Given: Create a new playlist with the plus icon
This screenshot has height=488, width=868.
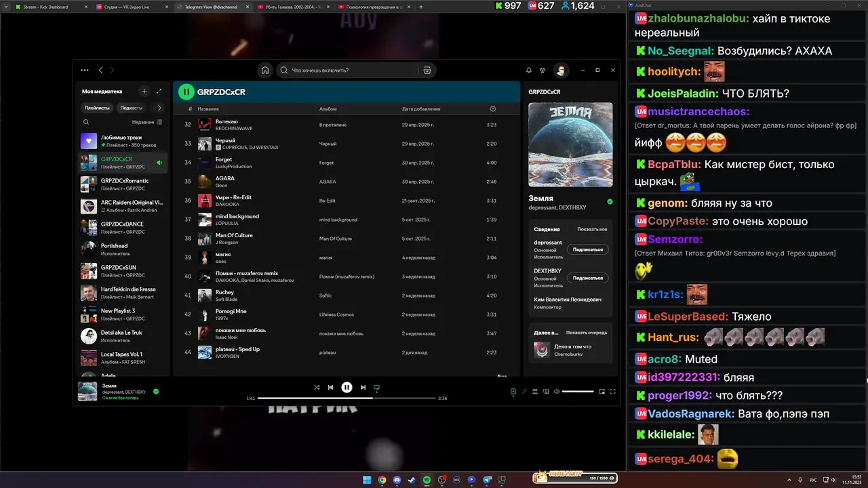Looking at the screenshot, I should click(144, 91).
